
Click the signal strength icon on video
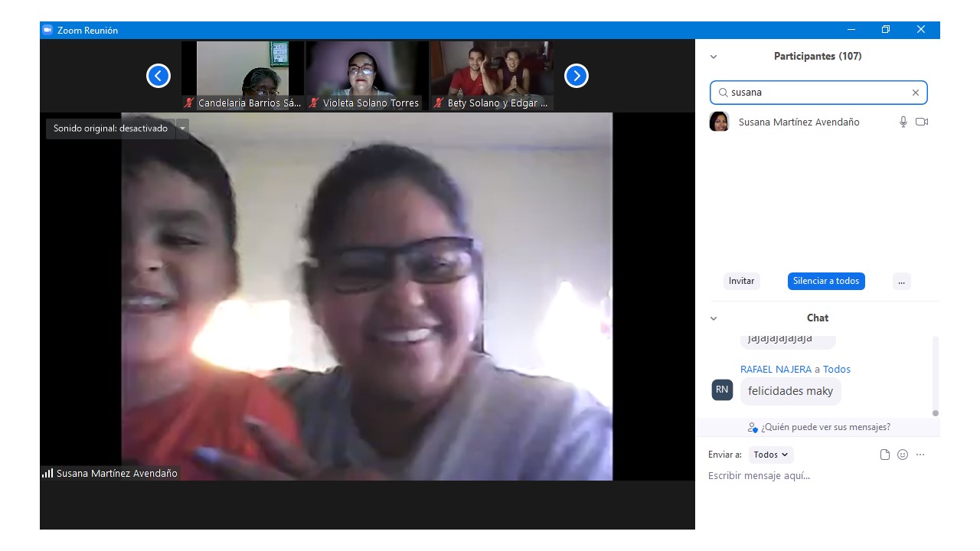(47, 474)
